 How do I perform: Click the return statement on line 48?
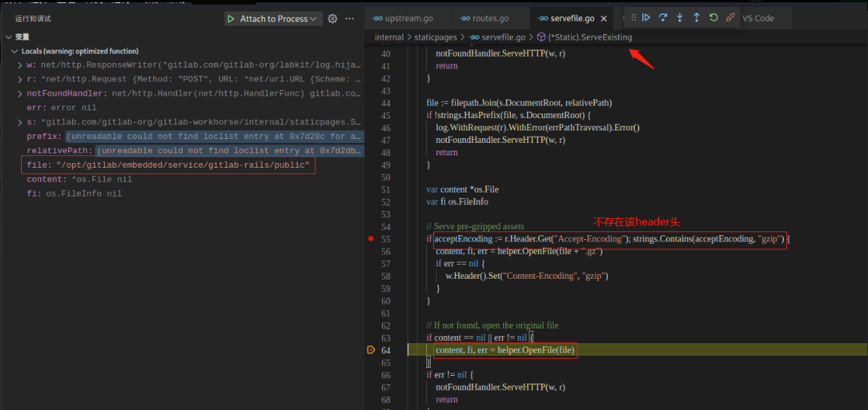point(446,152)
